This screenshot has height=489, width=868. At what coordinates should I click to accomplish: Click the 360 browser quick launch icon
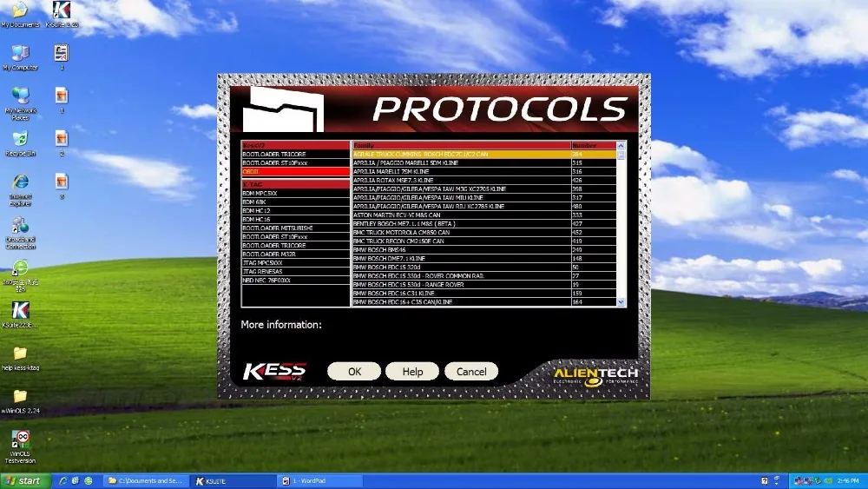click(x=88, y=480)
